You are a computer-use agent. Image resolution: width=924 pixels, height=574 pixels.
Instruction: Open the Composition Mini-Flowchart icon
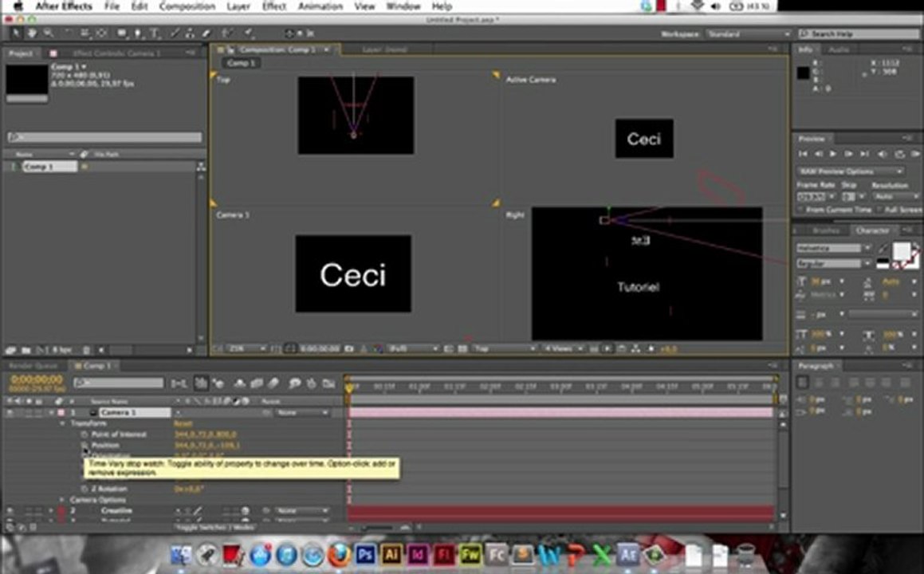point(179,383)
